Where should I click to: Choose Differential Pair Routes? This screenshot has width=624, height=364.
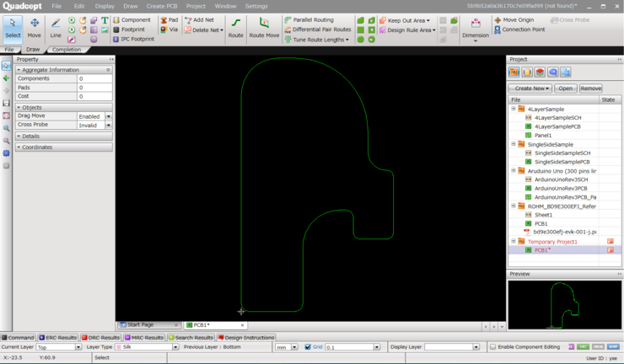tap(318, 29)
